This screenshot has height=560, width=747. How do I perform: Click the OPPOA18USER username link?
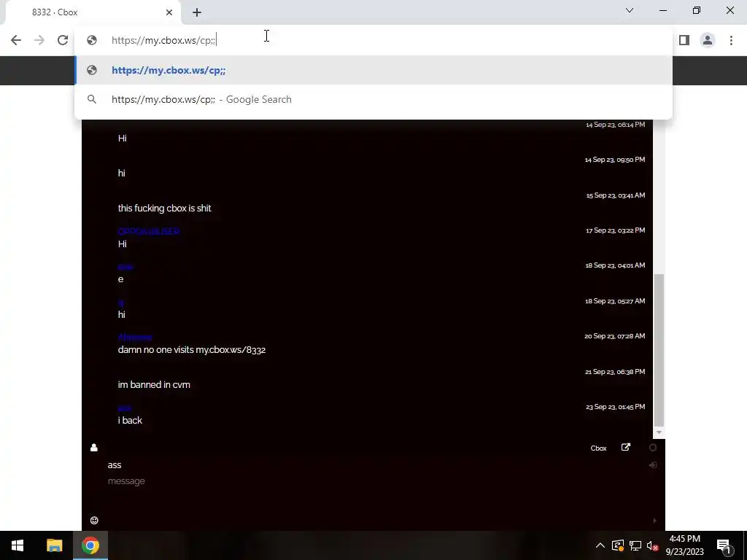(x=149, y=231)
